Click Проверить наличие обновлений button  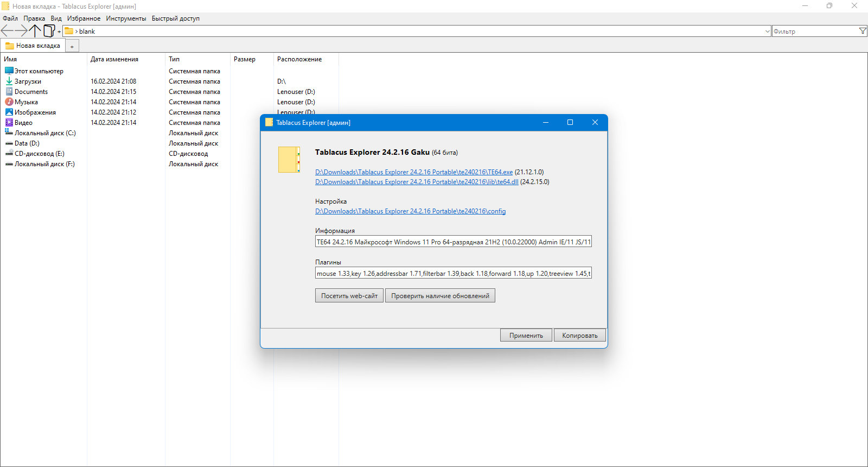click(440, 295)
